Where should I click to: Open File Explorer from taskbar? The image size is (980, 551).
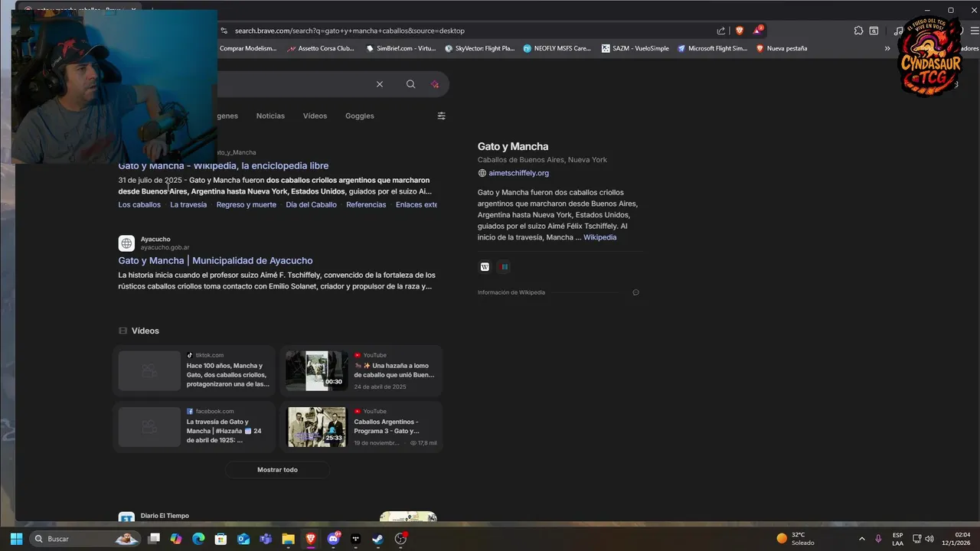[x=288, y=539]
